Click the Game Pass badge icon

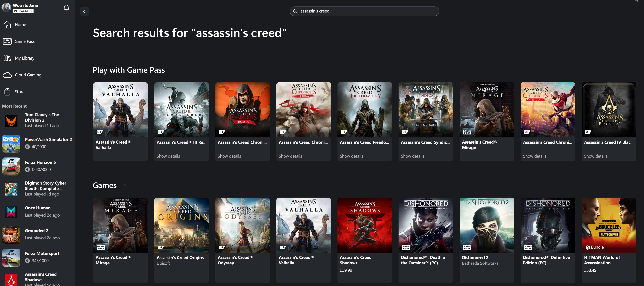click(7, 41)
